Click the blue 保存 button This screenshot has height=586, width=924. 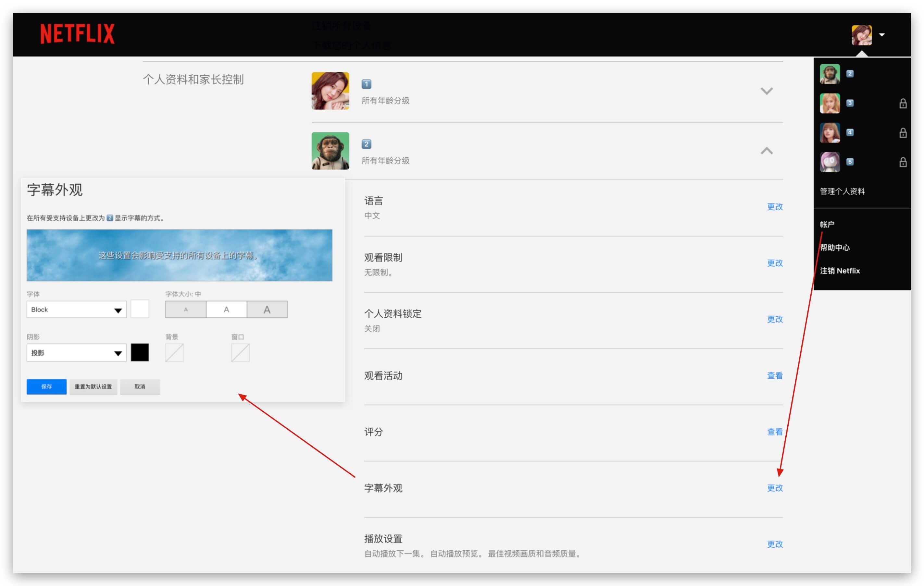(46, 386)
